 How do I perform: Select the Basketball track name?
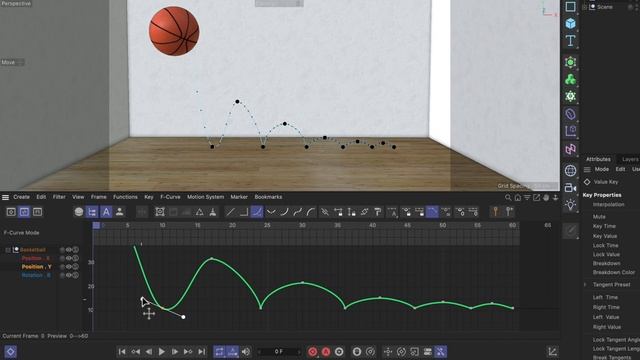click(x=33, y=250)
